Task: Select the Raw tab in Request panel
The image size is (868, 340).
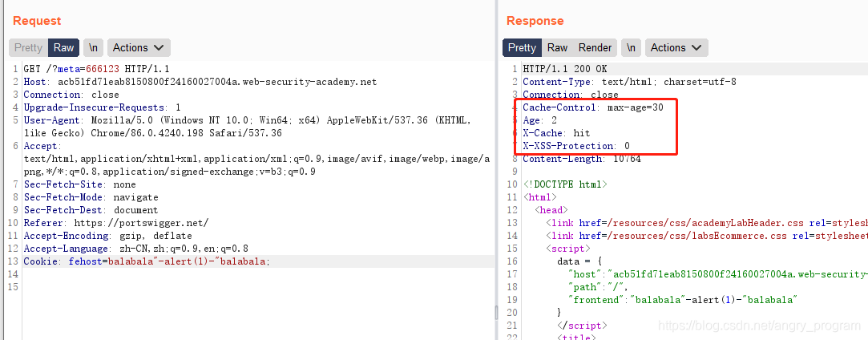Action: click(63, 47)
